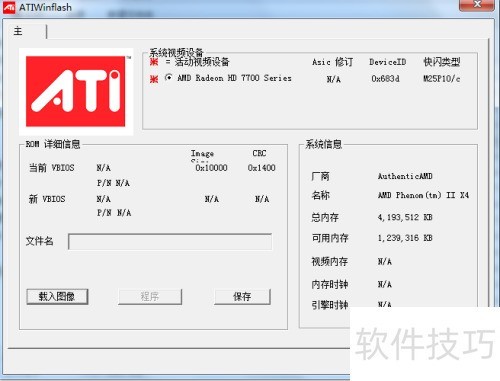Click the Image size value 0x10000
500x381 pixels.
[x=211, y=168]
